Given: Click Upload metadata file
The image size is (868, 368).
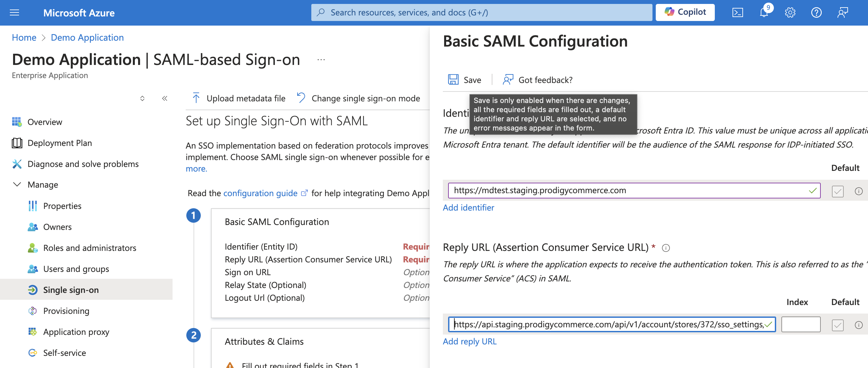Looking at the screenshot, I should pos(238,98).
